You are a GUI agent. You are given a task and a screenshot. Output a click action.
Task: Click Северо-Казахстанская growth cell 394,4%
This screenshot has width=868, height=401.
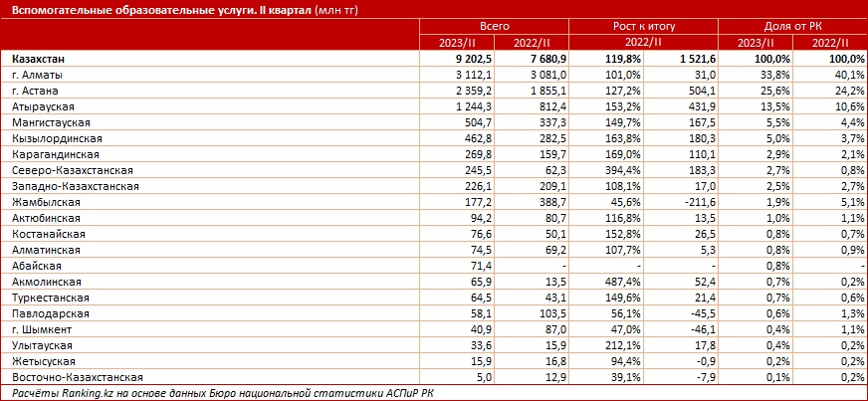coord(622,170)
